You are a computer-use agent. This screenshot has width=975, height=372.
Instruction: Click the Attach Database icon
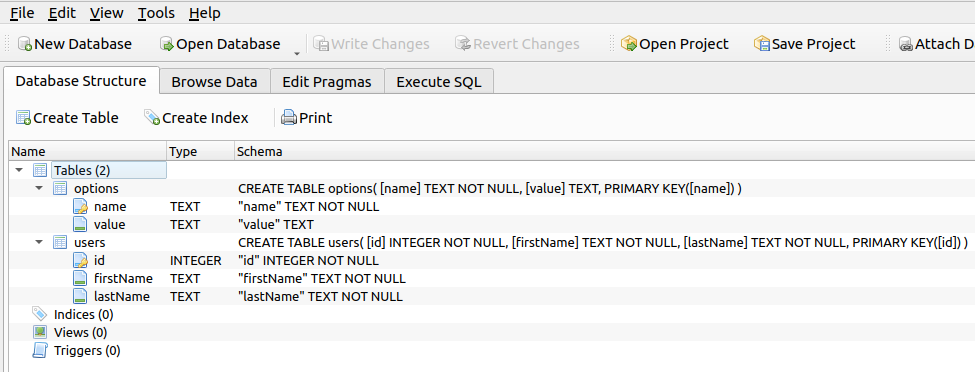coord(906,44)
